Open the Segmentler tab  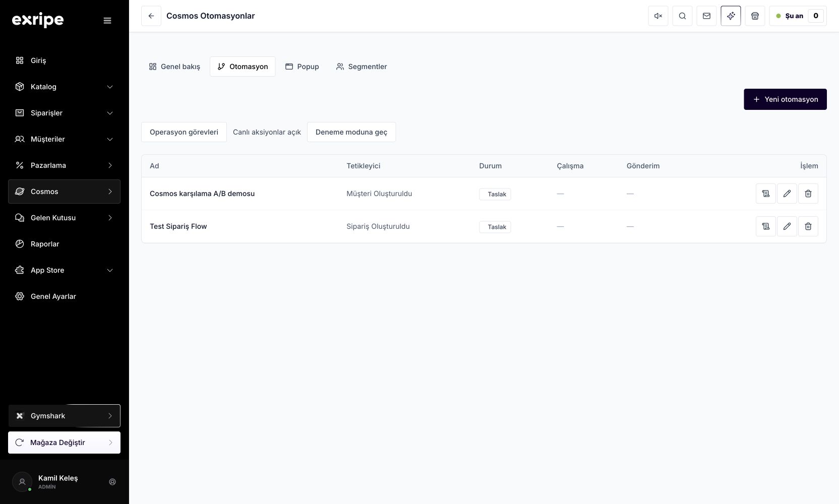[362, 67]
